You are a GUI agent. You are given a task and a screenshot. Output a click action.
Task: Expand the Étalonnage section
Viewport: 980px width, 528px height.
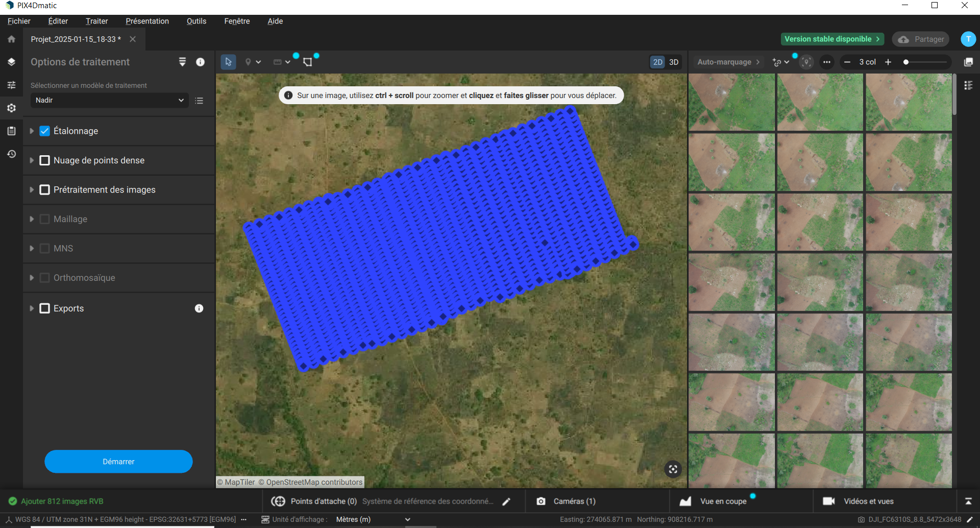(x=32, y=131)
